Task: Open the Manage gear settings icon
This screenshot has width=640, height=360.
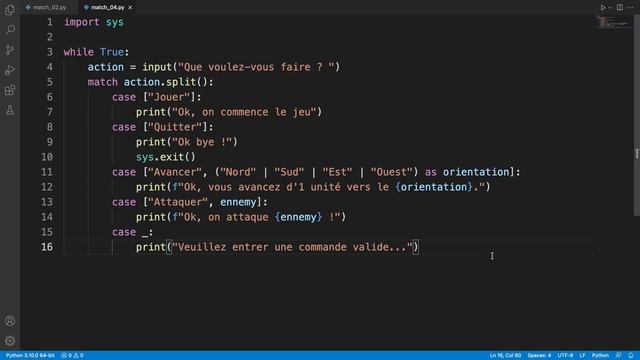Action: click(10, 341)
